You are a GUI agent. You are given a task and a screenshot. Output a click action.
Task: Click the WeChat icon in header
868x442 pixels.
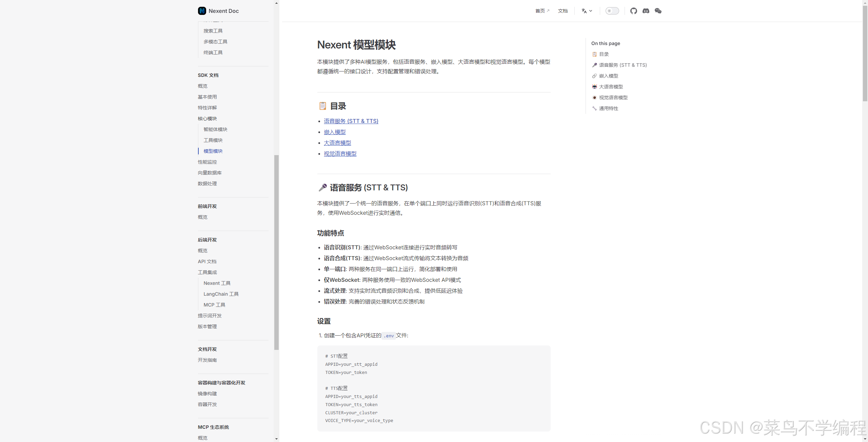pos(658,11)
